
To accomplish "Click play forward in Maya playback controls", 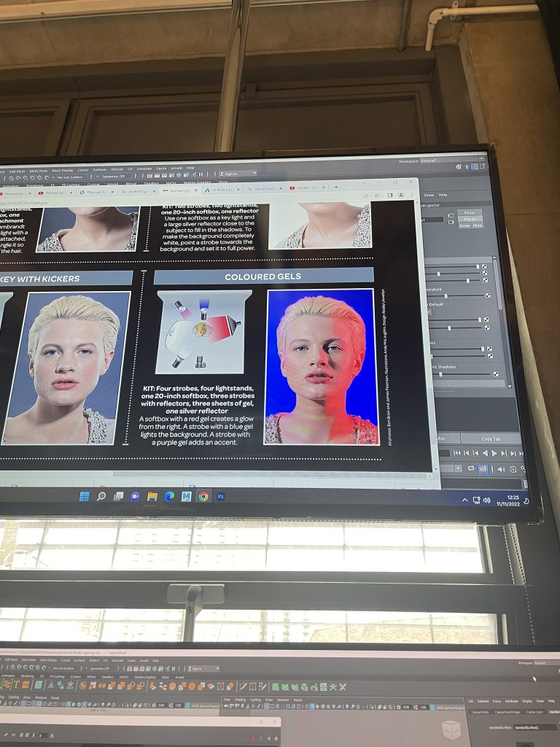I will tap(494, 453).
